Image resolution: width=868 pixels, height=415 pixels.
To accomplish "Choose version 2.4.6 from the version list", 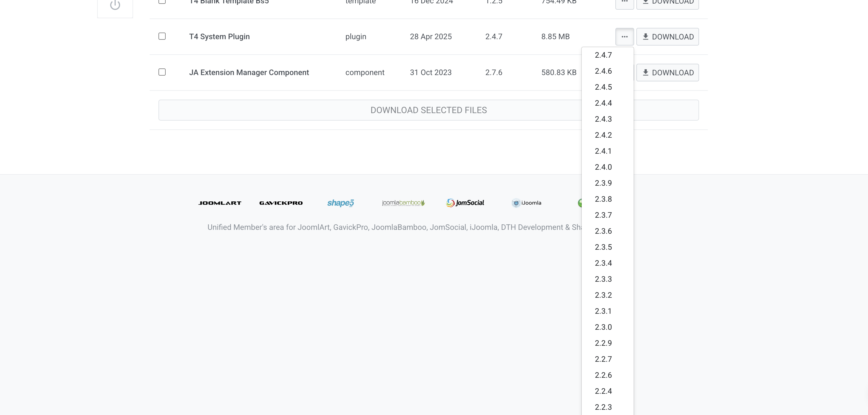I will tap(603, 71).
